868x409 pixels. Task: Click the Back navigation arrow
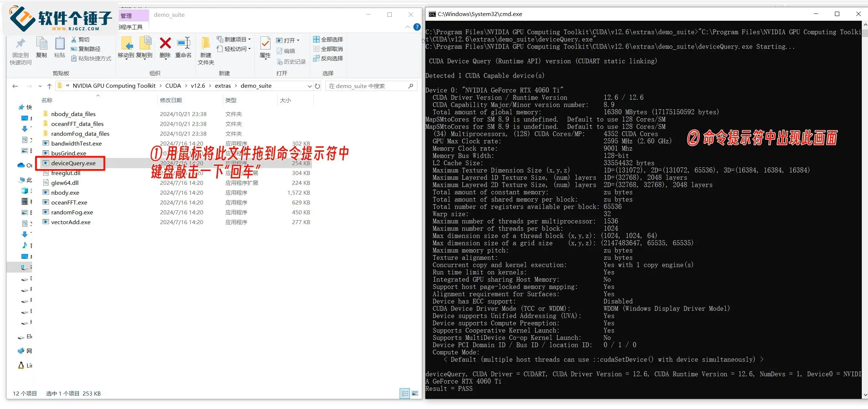15,86
